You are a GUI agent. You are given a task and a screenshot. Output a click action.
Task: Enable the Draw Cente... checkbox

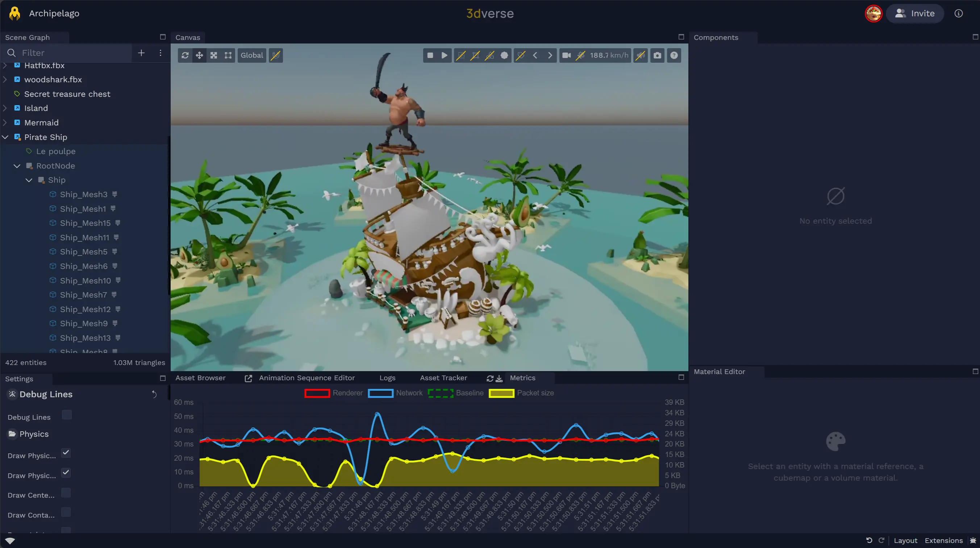click(x=66, y=493)
